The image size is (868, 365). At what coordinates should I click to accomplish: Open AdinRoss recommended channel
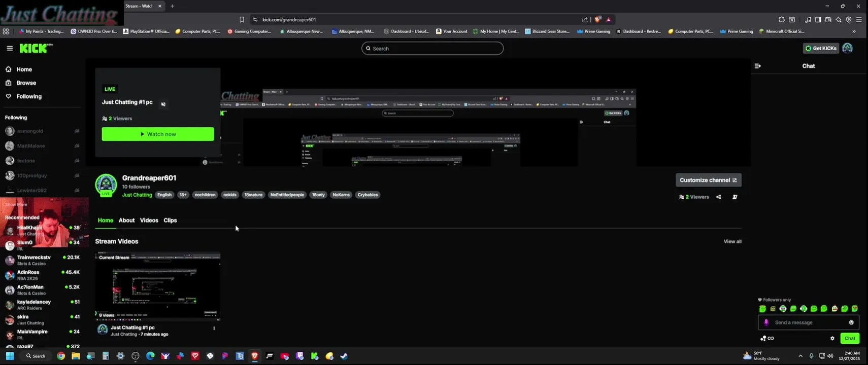(43, 275)
